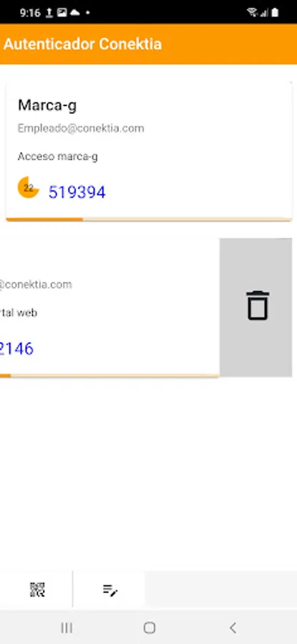
Task: Click the Autenticador Conektia header title
Action: (x=82, y=44)
